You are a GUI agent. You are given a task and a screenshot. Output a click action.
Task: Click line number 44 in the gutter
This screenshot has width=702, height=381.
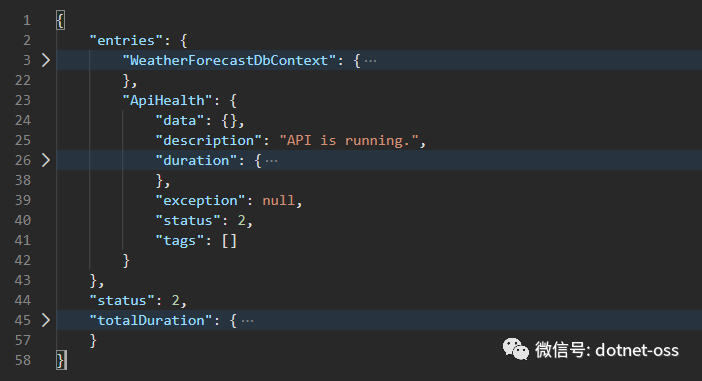coord(23,300)
